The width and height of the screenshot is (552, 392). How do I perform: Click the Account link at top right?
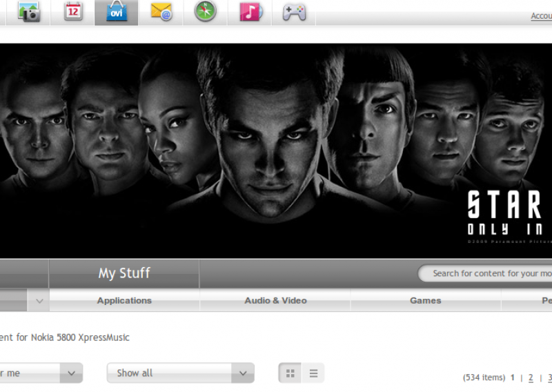click(x=542, y=16)
